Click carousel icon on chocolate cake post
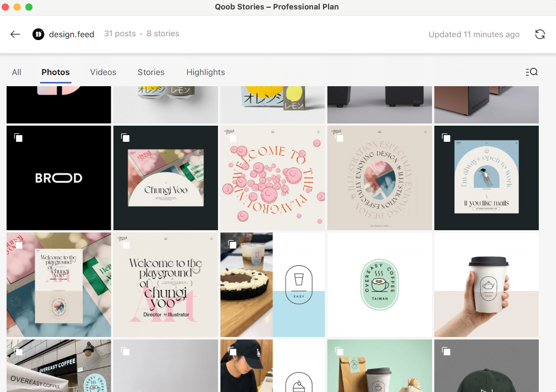Screen dimensions: 556x392 [232, 245]
